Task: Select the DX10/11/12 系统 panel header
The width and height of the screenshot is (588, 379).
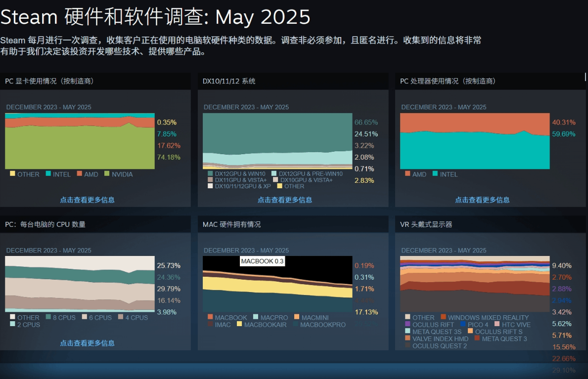Action: [x=293, y=81]
